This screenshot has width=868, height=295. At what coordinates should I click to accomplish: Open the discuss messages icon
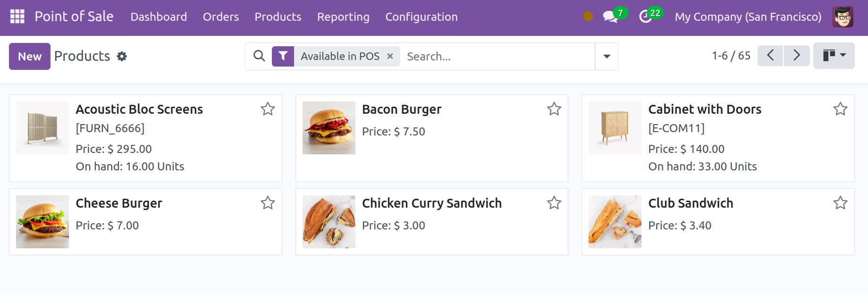(x=610, y=17)
